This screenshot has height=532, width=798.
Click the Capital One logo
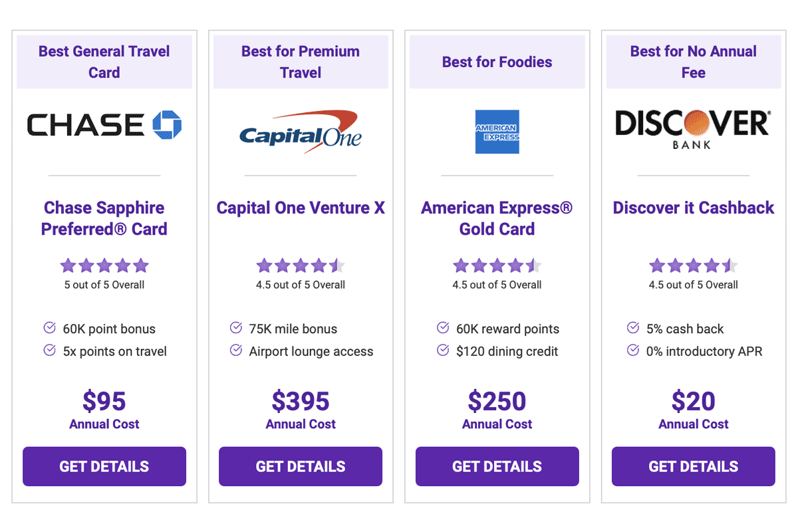pyautogui.click(x=301, y=132)
